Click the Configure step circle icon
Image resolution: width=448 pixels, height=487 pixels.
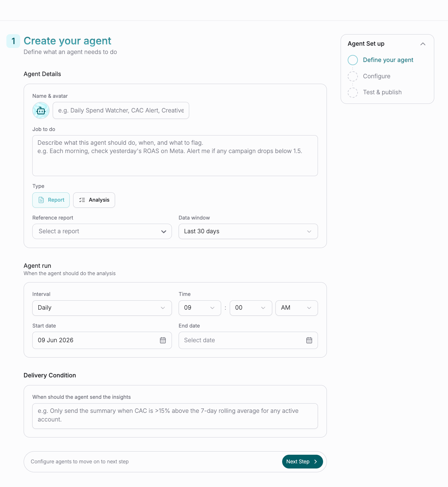353,76
